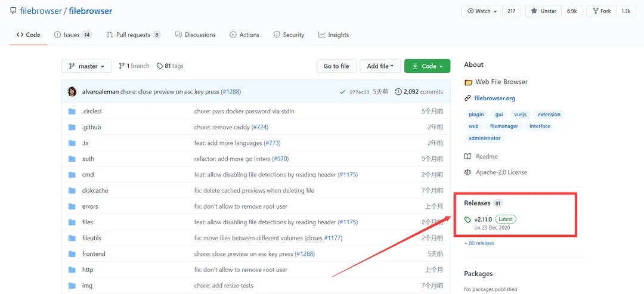Open the Releases heading link
This screenshot has width=644, height=294.
pos(477,203)
